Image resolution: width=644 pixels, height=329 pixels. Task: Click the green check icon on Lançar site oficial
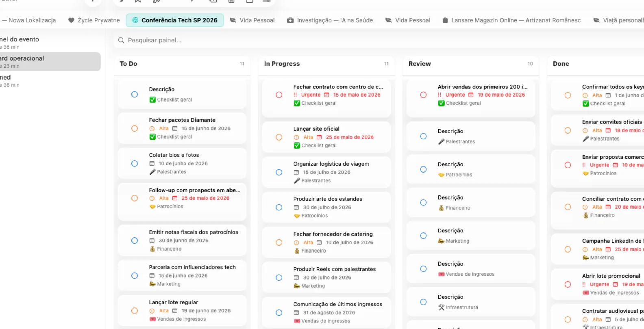(297, 145)
